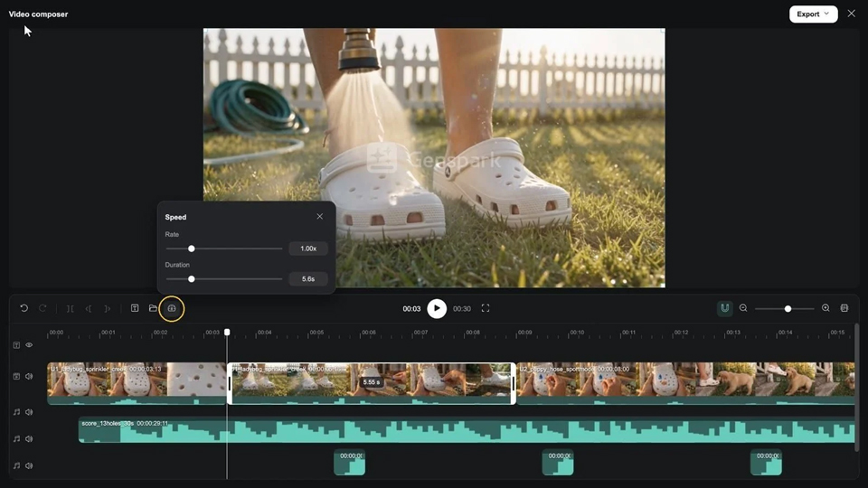Click the music note icon of the empty audio track
The width and height of the screenshot is (868, 488).
[x=16, y=412]
